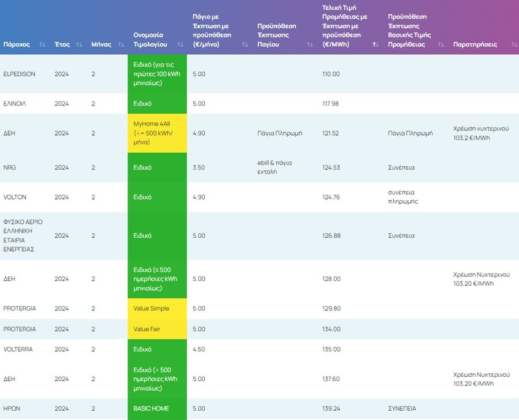This screenshot has width=519, height=420.
Task: Select 'ΣΥΝΕΠΕΙΑ' condition in the ΗΡΩΝ row
Action: [402, 408]
